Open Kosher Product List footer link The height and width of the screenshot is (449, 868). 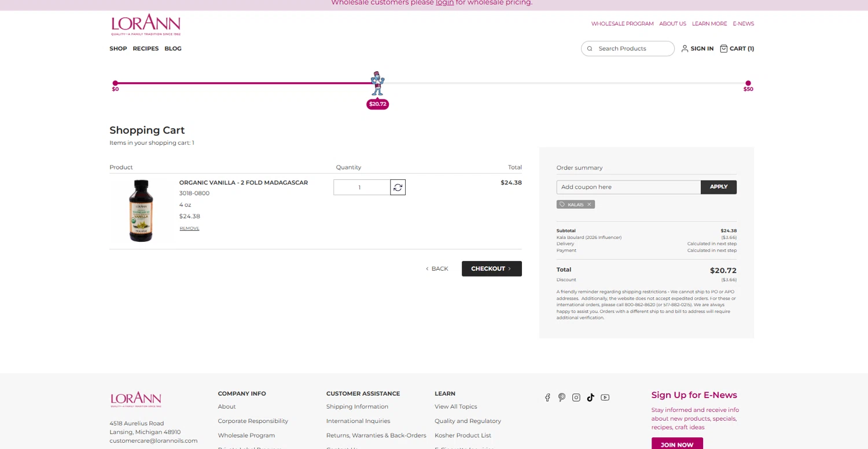[463, 435]
